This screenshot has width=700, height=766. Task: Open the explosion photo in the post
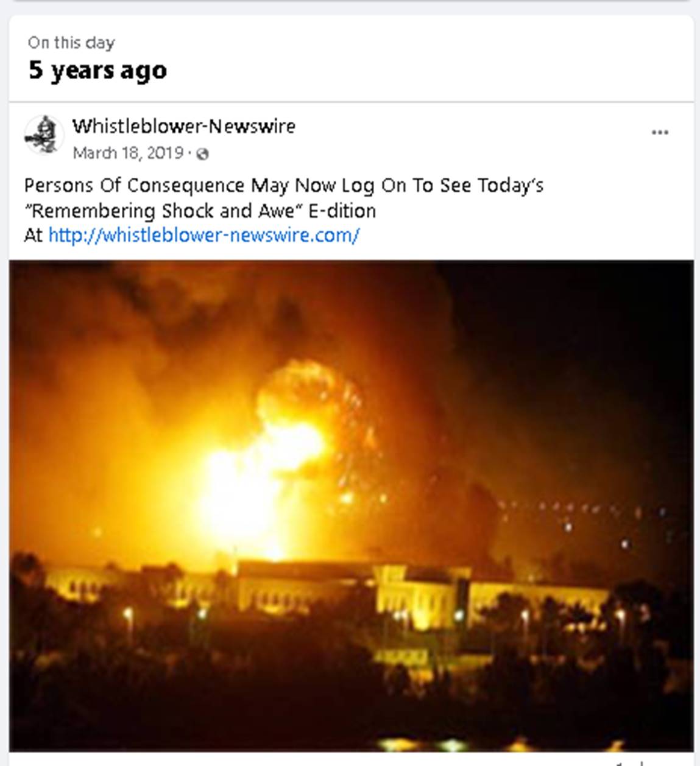point(351,505)
